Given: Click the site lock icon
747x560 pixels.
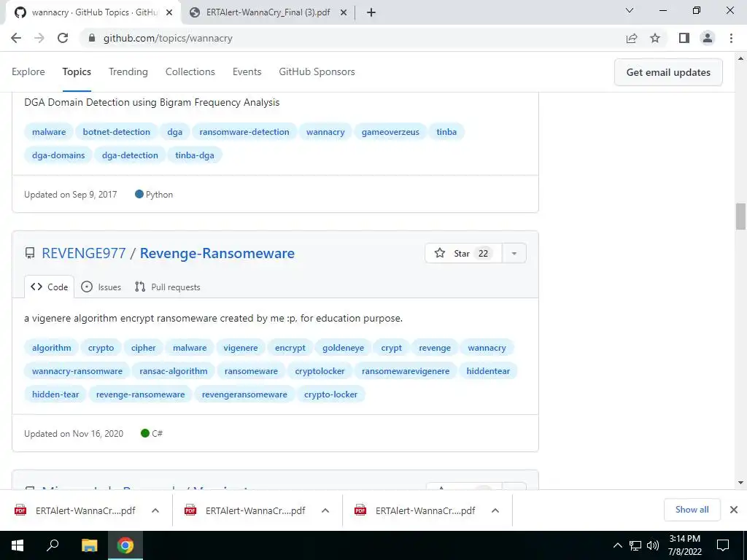Looking at the screenshot, I should point(92,38).
